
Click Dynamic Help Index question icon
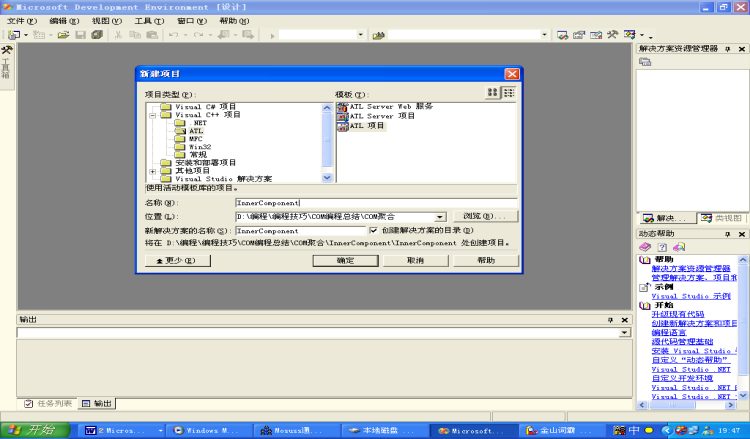[x=662, y=247]
